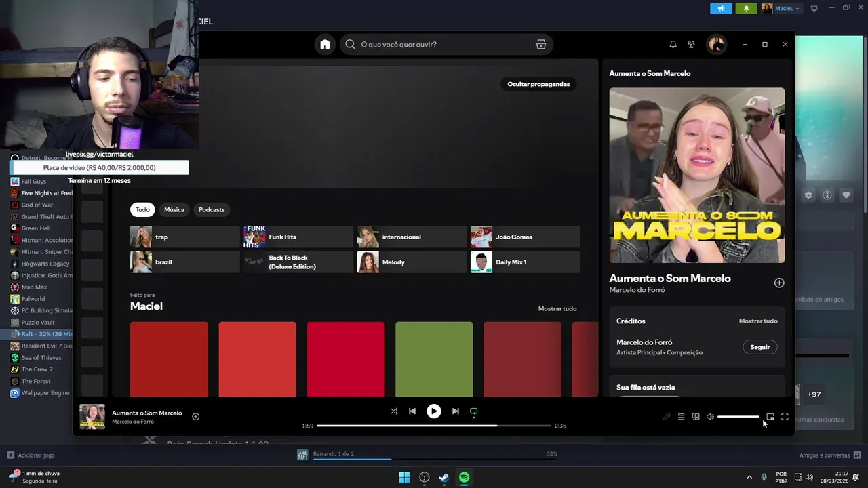Image resolution: width=868 pixels, height=488 pixels.
Task: Open the brazil playlist tile
Action: (x=184, y=262)
